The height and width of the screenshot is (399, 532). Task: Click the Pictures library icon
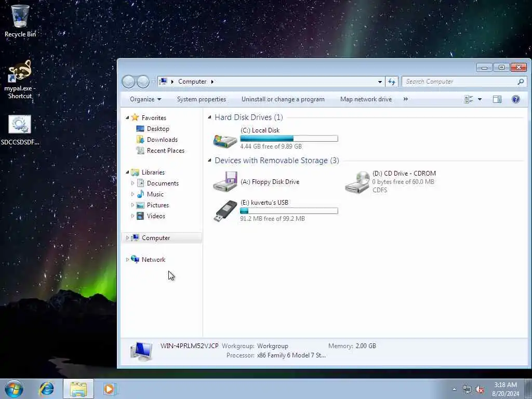pyautogui.click(x=140, y=205)
